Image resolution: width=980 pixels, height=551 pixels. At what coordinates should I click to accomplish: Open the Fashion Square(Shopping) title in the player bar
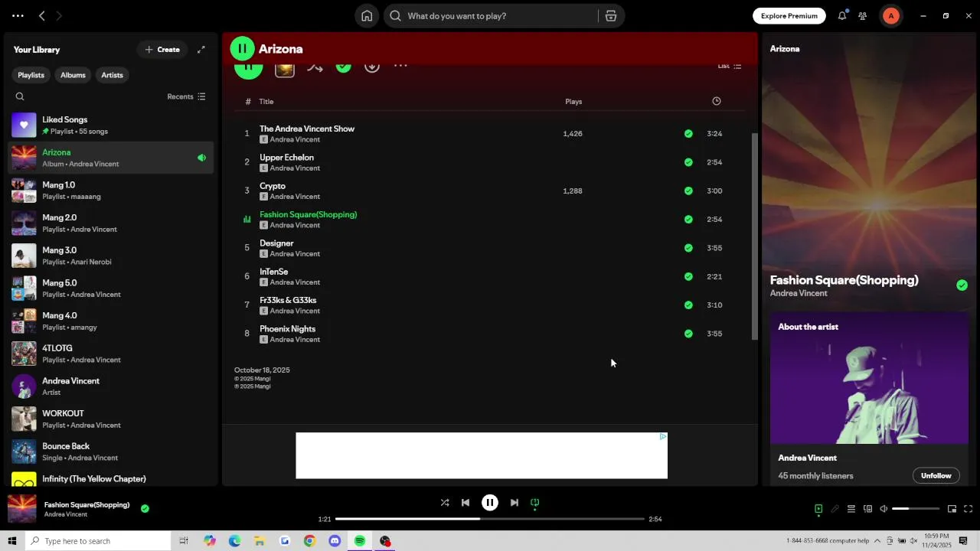pyautogui.click(x=87, y=505)
